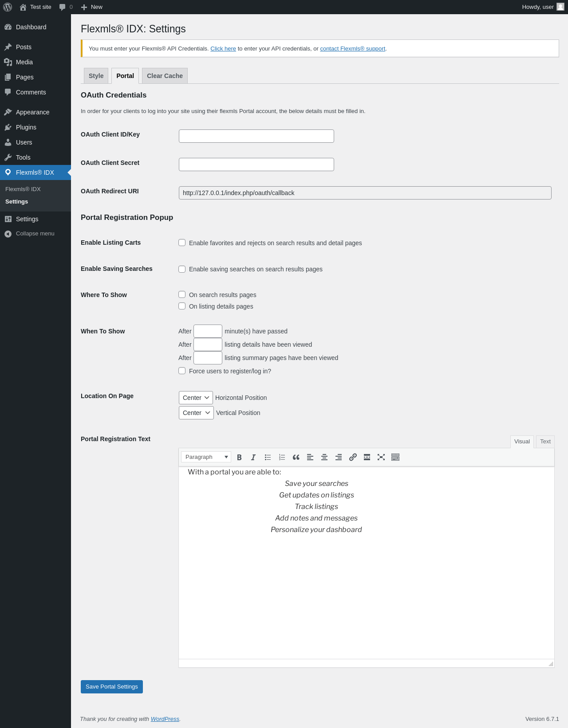Check On search results pages

182,294
